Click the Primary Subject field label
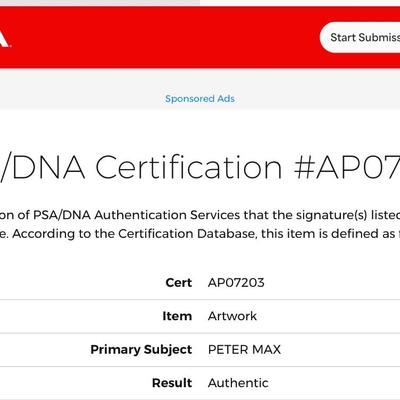This screenshot has width=400, height=400. click(x=141, y=350)
